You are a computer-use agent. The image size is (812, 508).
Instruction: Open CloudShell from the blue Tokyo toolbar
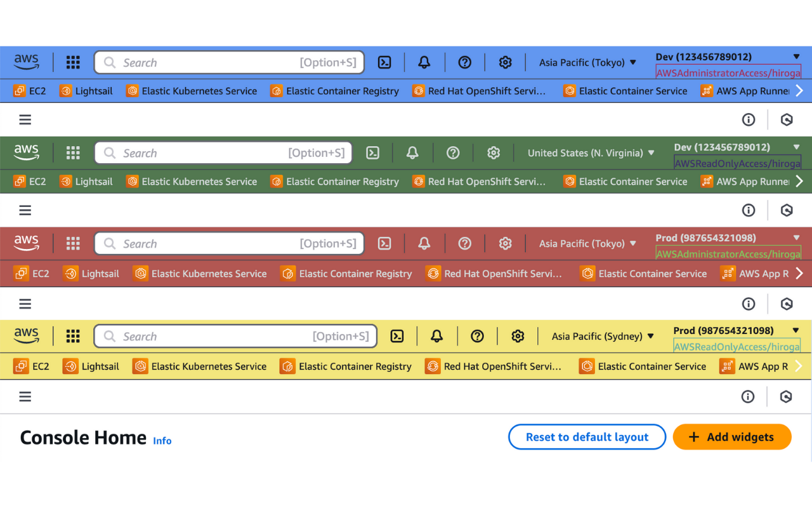[384, 62]
